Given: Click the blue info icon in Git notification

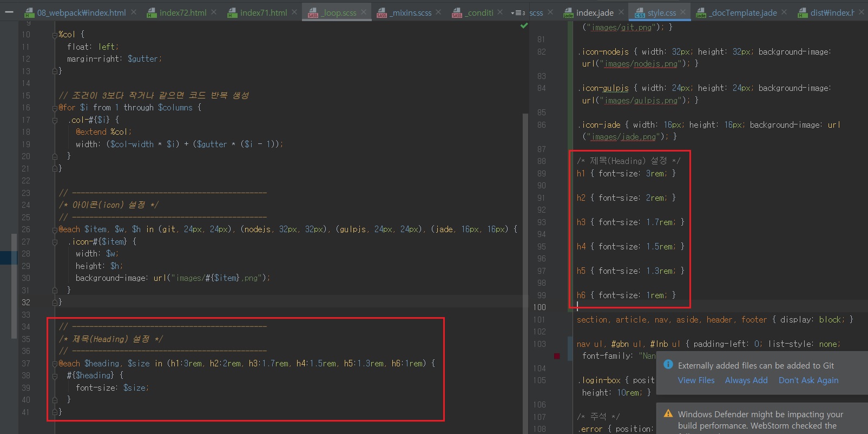Looking at the screenshot, I should [668, 365].
